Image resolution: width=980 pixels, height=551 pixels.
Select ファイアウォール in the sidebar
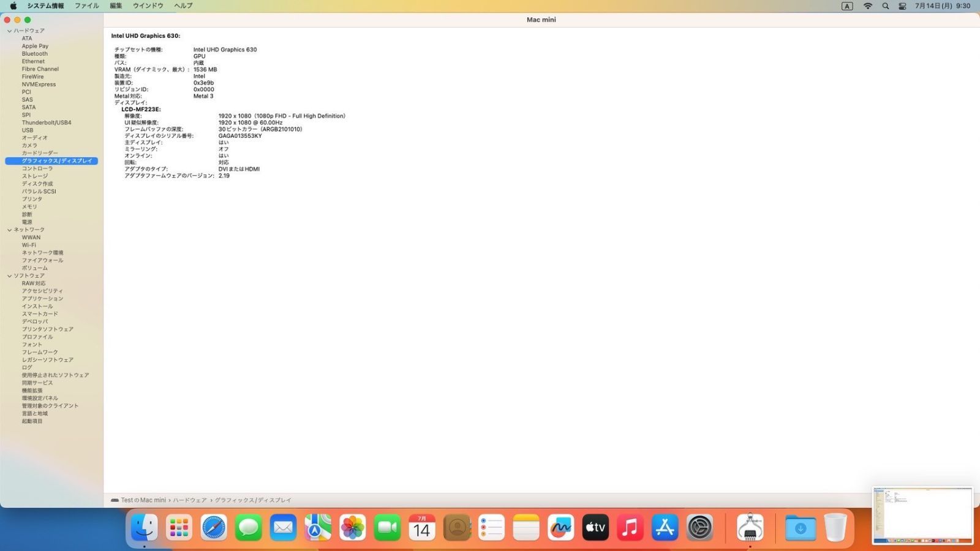click(x=42, y=260)
